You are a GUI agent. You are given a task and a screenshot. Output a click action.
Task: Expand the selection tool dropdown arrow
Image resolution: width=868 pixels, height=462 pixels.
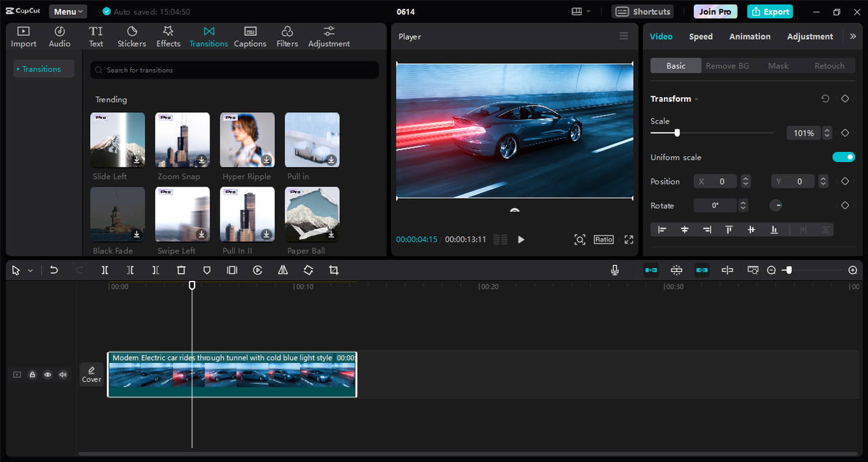[31, 271]
